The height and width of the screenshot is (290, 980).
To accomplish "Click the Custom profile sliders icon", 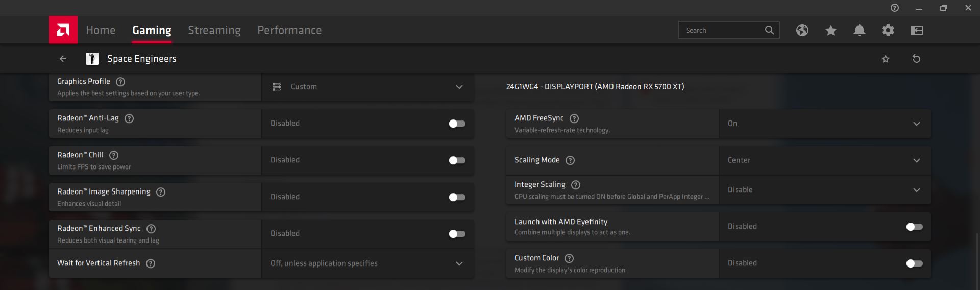I will [x=277, y=87].
